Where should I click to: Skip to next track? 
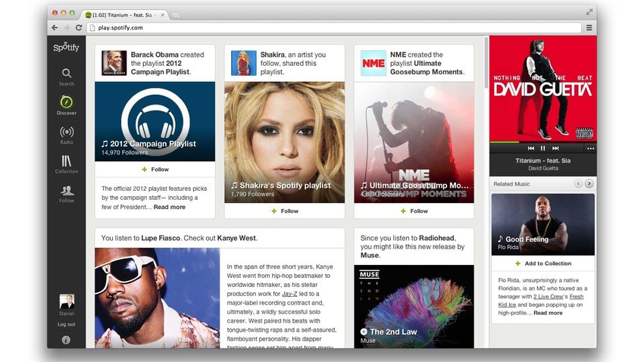point(555,148)
